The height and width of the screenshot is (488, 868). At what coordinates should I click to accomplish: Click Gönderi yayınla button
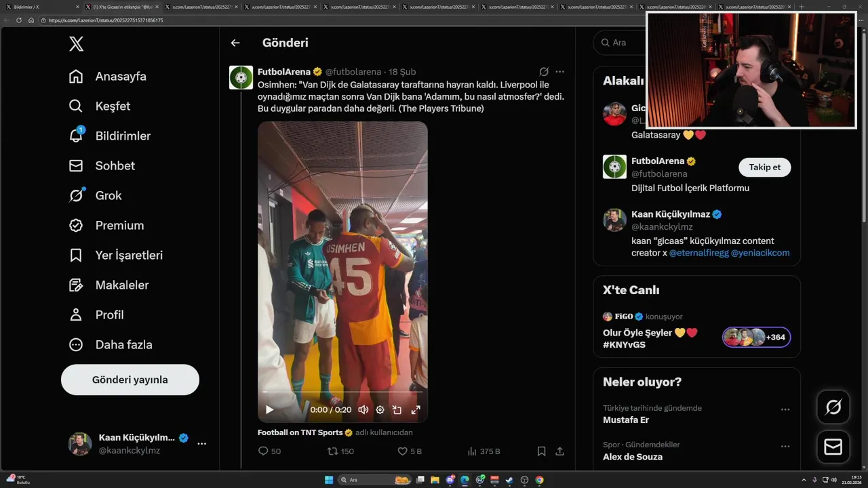[x=130, y=380]
